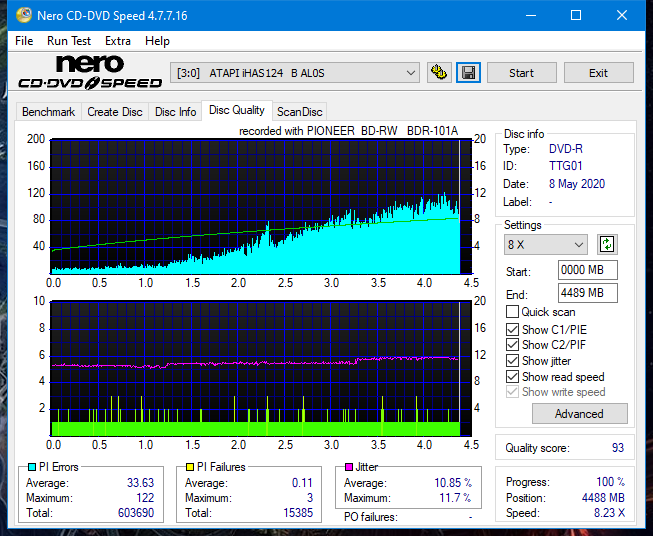Maximize the Nero CD-DVD Speed window
The image size is (653, 536).
click(576, 15)
